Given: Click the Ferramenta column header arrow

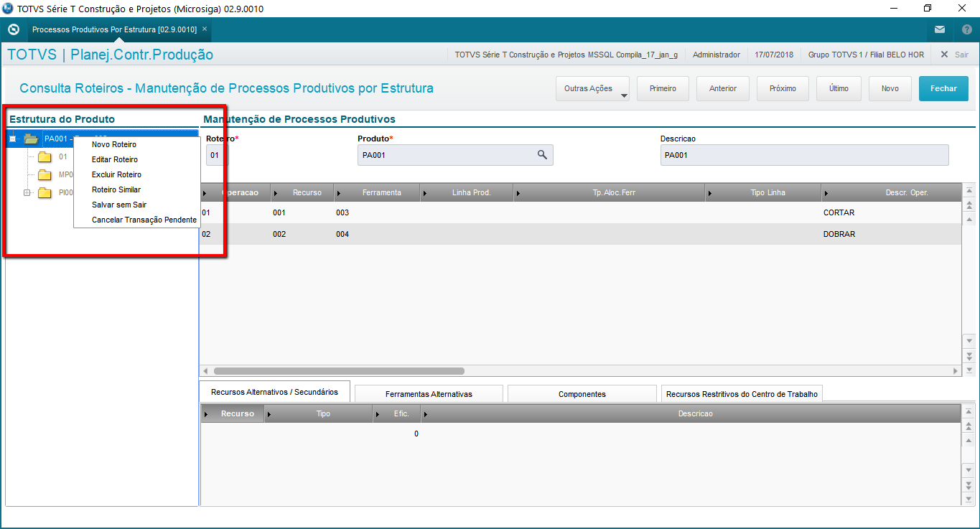Looking at the screenshot, I should [x=339, y=192].
